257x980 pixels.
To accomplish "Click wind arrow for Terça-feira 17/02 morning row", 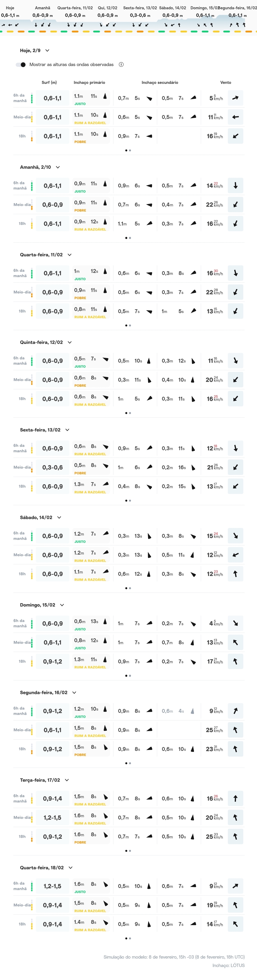I will click(x=235, y=799).
